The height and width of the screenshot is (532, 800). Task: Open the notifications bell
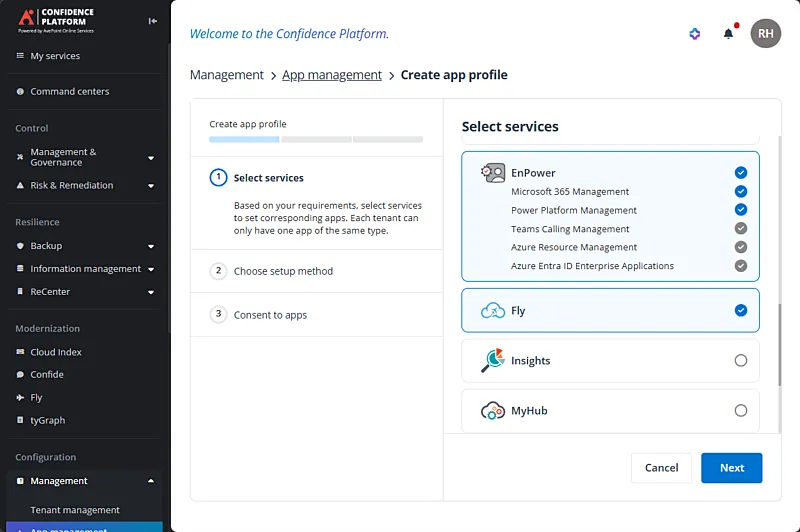728,34
